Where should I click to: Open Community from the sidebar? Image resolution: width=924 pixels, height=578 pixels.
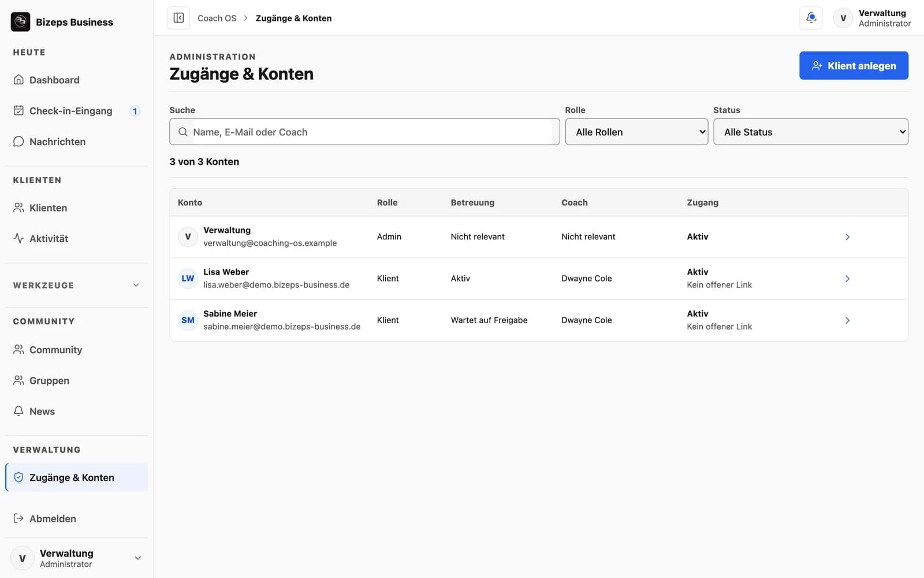pos(76,350)
